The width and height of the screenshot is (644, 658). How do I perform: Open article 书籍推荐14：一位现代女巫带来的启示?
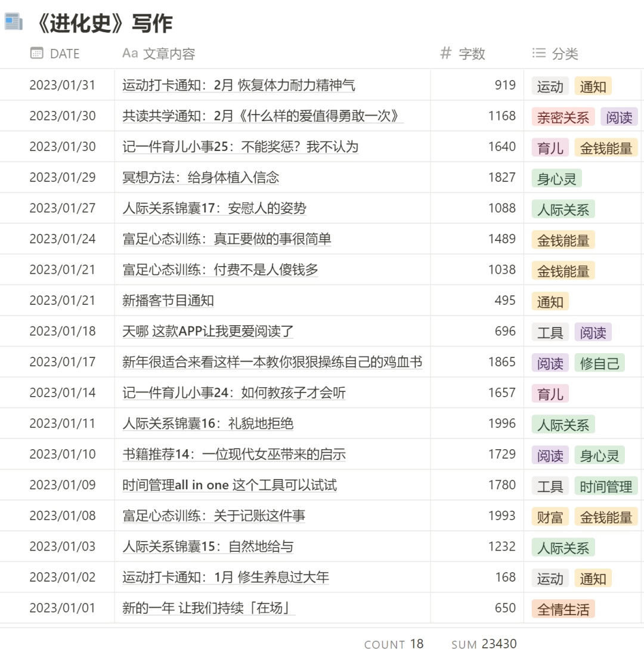[x=234, y=454]
